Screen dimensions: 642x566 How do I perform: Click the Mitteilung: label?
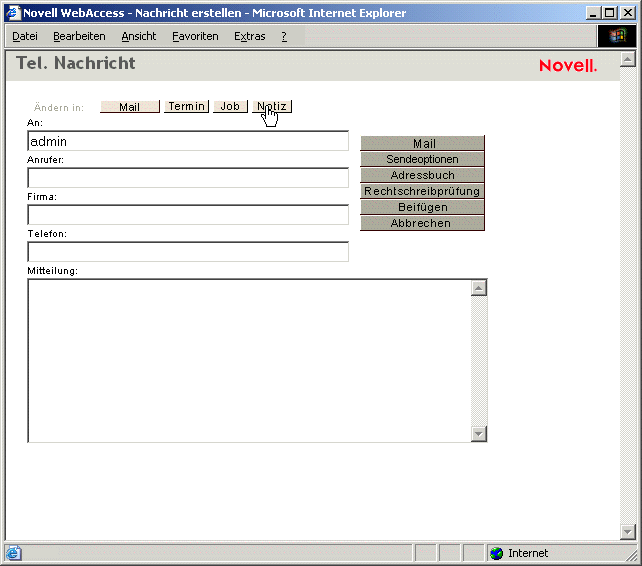[x=52, y=271]
